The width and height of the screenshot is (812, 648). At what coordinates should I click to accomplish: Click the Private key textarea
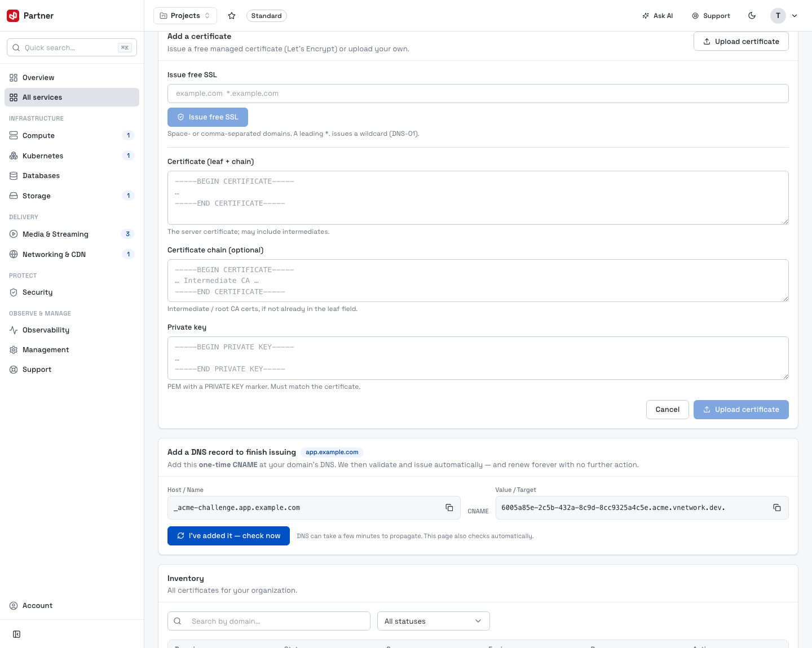(x=478, y=358)
